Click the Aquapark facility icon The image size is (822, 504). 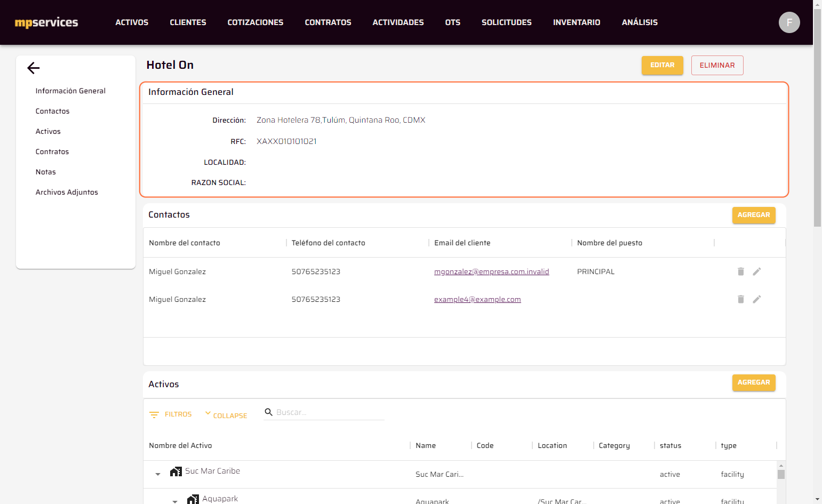193,499
